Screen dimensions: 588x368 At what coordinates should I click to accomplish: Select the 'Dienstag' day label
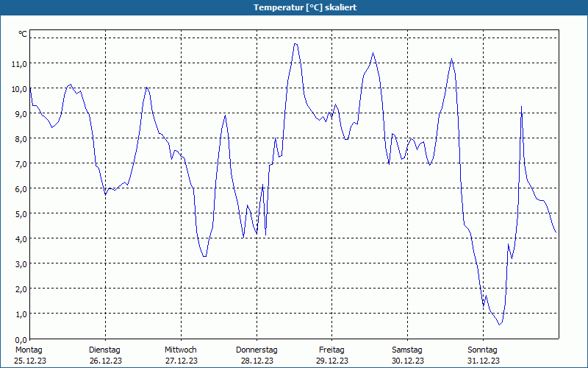tap(104, 350)
